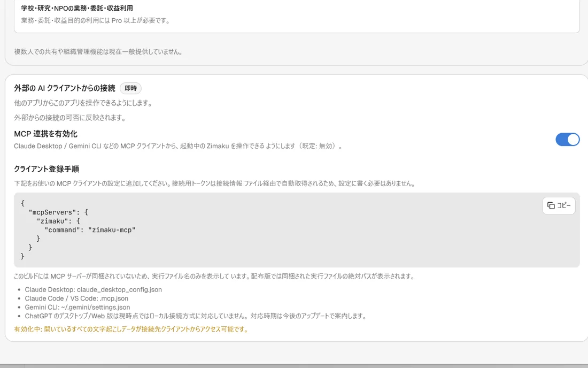Select the "command": "zimaku-mcp" code line
The height and width of the screenshot is (368, 588).
click(x=90, y=230)
